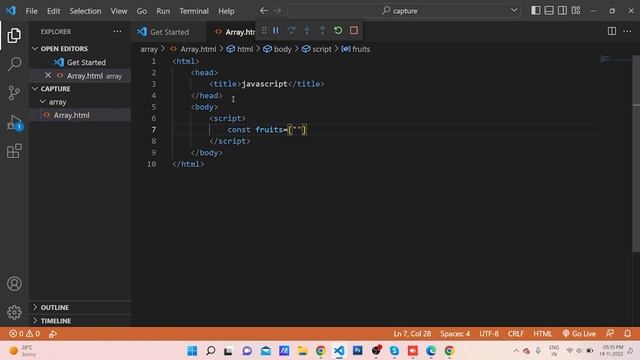This screenshot has height=360, width=640.
Task: Open Windows Start button on taskbar
Action: click(192, 351)
